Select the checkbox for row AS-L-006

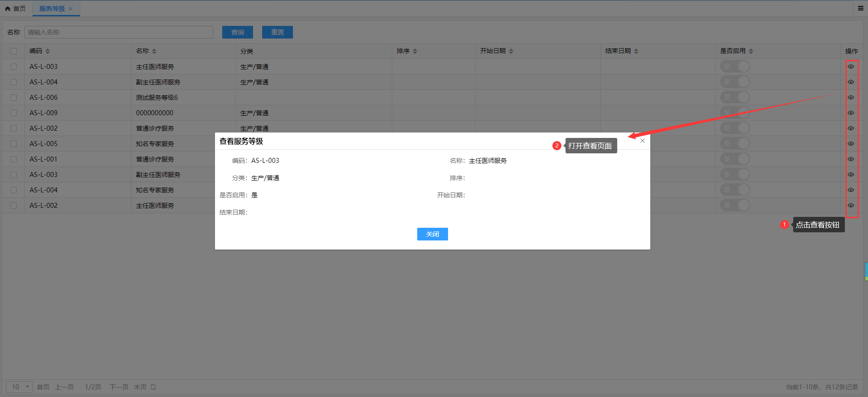click(14, 98)
